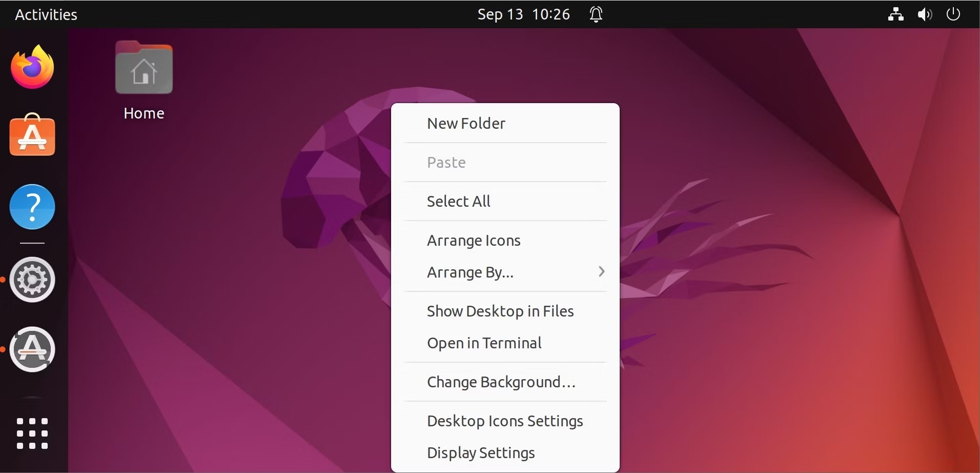The image size is (980, 473).
Task: Open the notification bell in top bar
Action: click(x=596, y=14)
